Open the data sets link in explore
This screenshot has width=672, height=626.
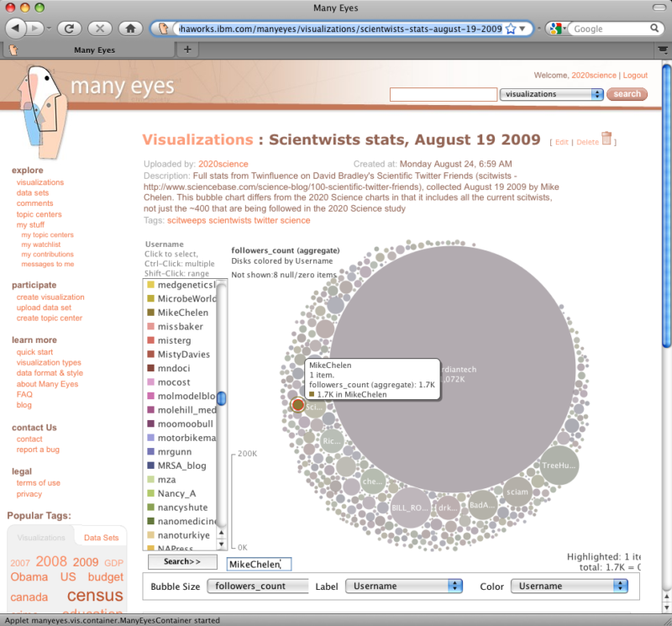pos(33,193)
